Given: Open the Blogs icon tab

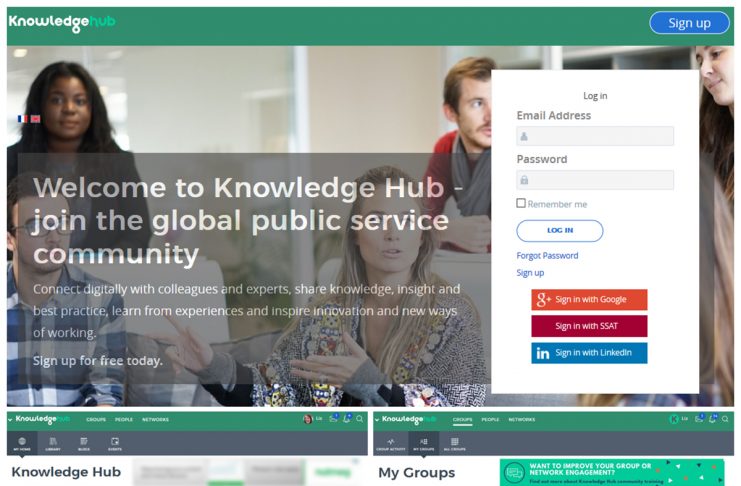Looking at the screenshot, I should click(84, 444).
